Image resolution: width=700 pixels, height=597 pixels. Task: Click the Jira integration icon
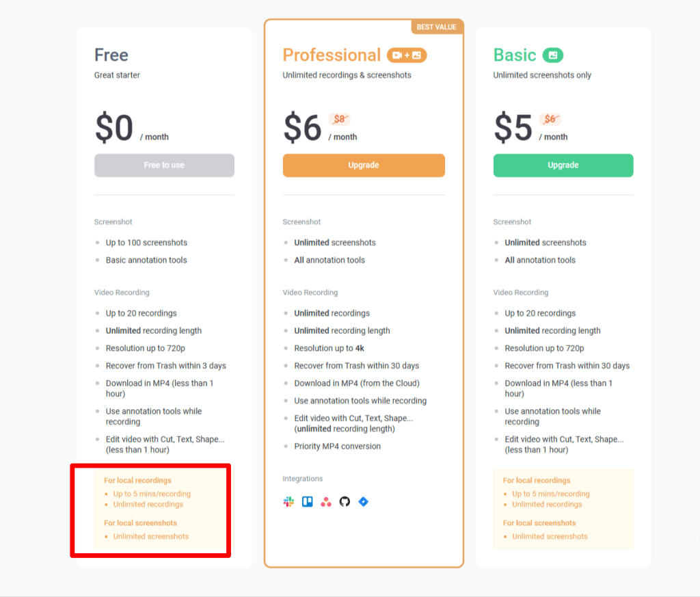pos(363,502)
